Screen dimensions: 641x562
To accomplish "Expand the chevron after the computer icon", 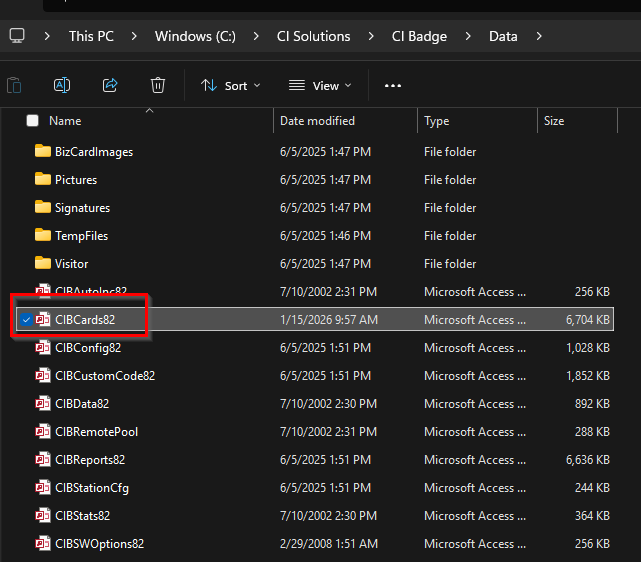I will click(47, 36).
